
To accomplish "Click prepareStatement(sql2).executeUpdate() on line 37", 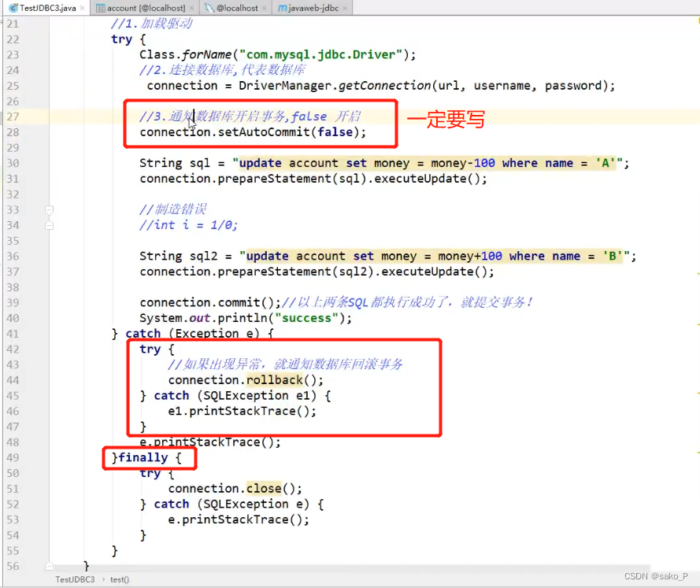I will [x=355, y=272].
